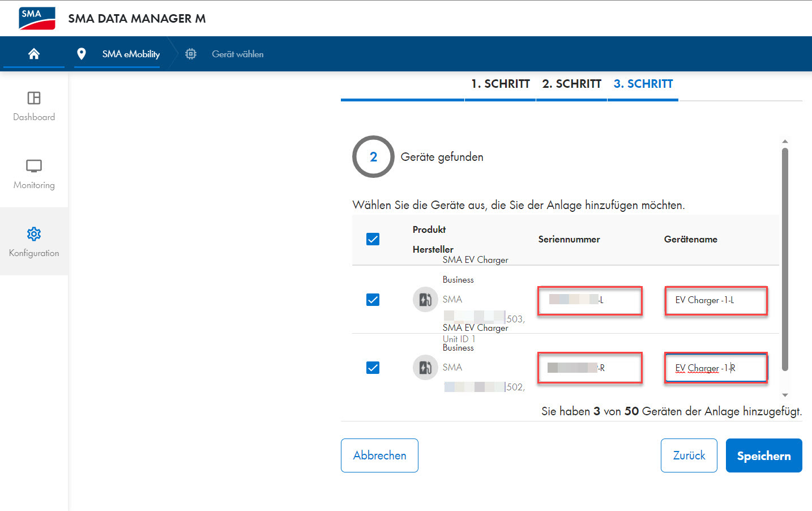The height and width of the screenshot is (511, 812).
Task: Open the Monitoring sidebar item
Action: tap(34, 174)
